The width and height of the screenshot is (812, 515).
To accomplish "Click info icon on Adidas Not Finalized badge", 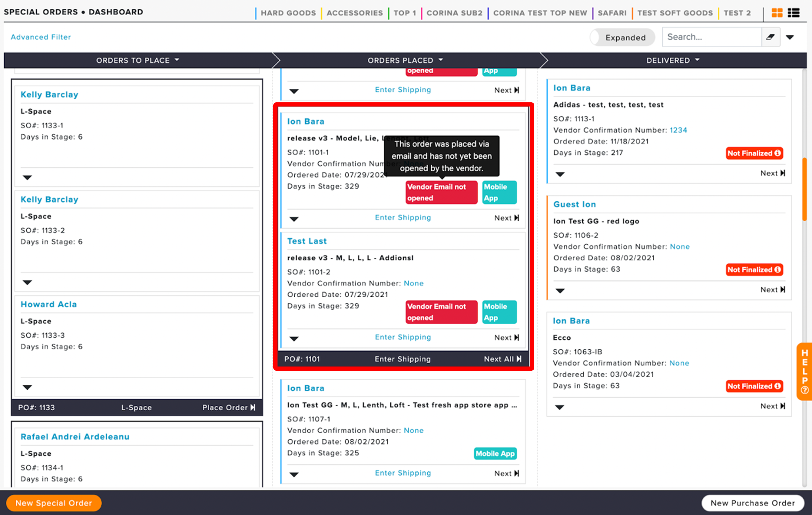I will [x=777, y=153].
